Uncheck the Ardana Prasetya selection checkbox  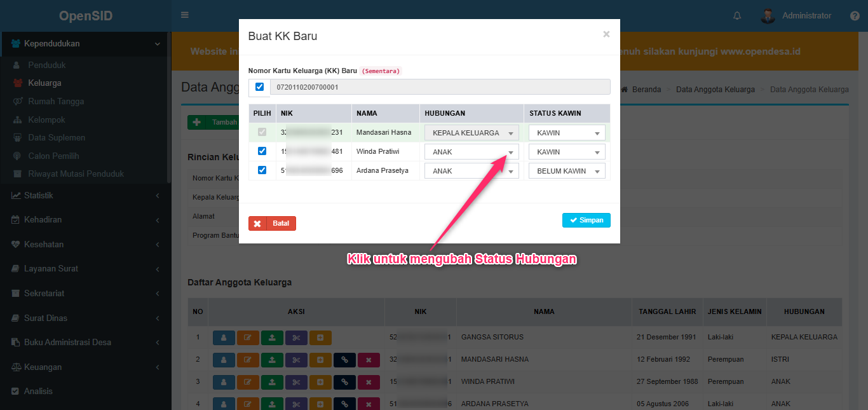click(262, 170)
